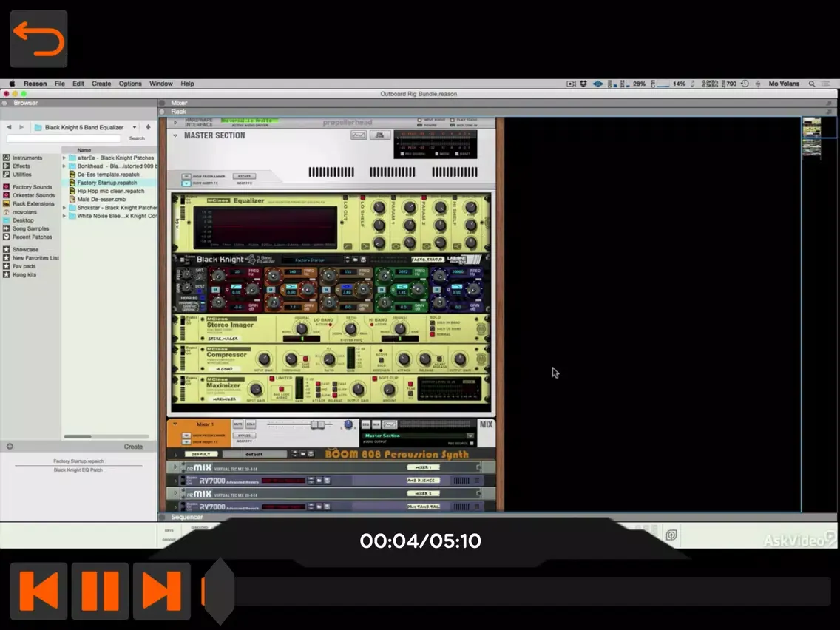Open the File menu
Screen dimensions: 840x630
tap(59, 84)
